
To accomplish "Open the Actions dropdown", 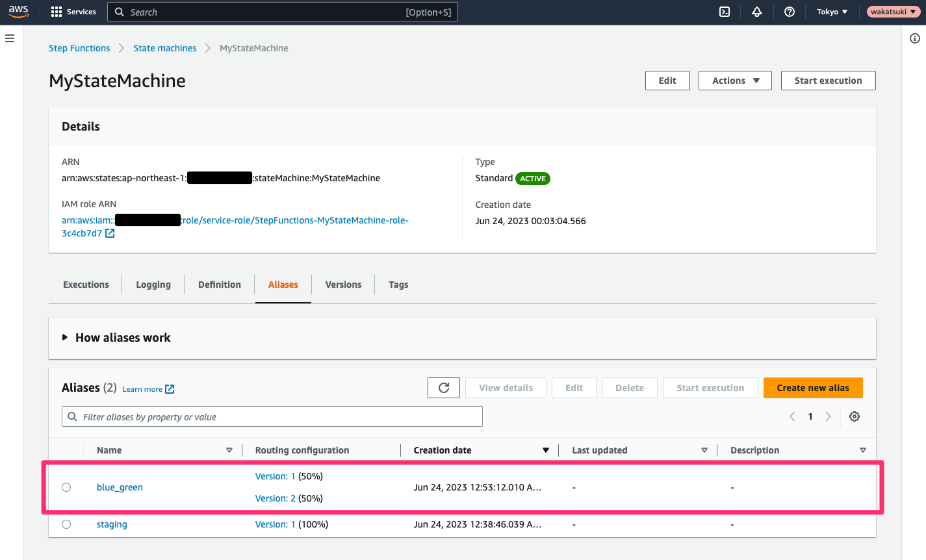I will tap(735, 80).
